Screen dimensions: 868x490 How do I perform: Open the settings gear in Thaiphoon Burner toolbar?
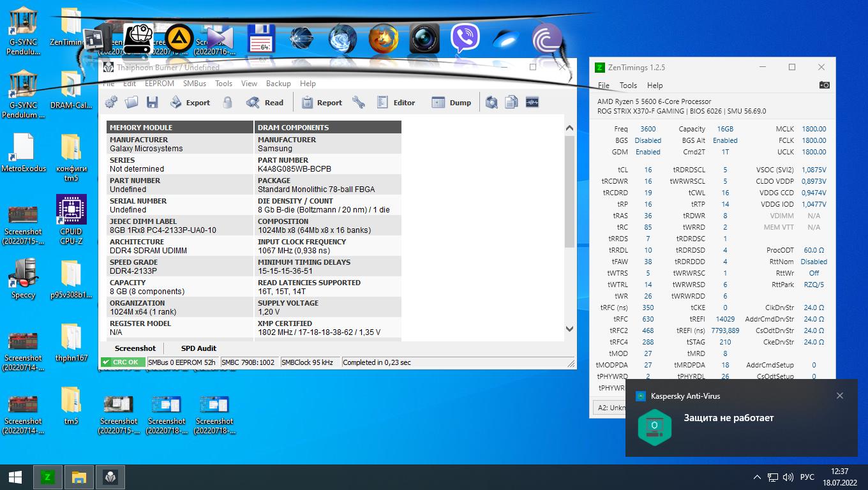(x=111, y=102)
